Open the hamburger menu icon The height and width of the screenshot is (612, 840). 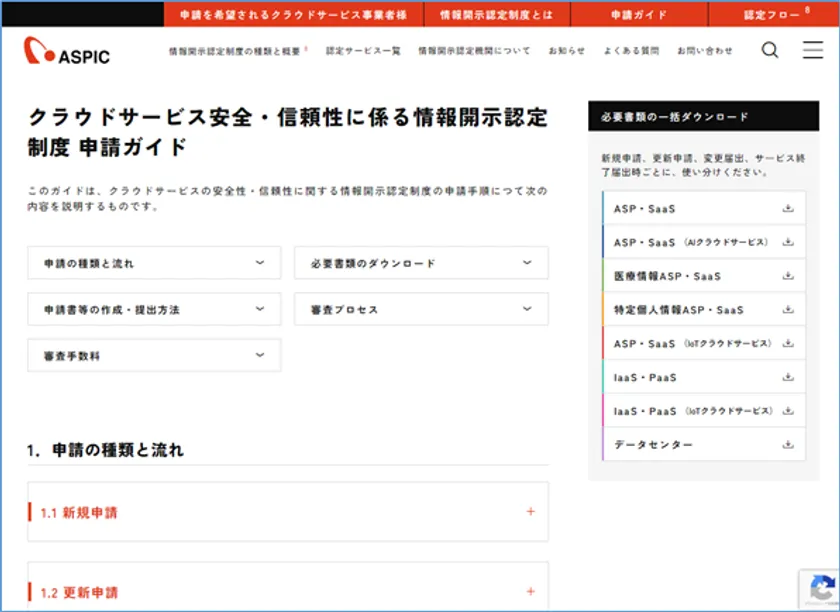click(812, 50)
